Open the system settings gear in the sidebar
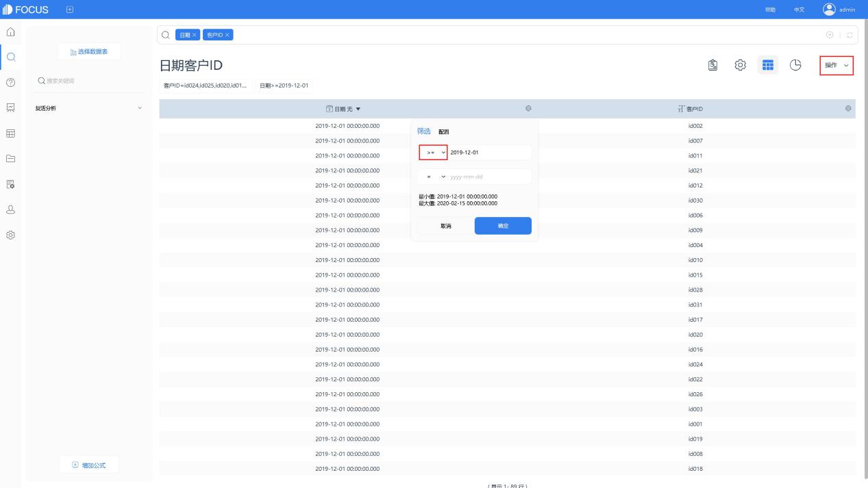 (10, 235)
